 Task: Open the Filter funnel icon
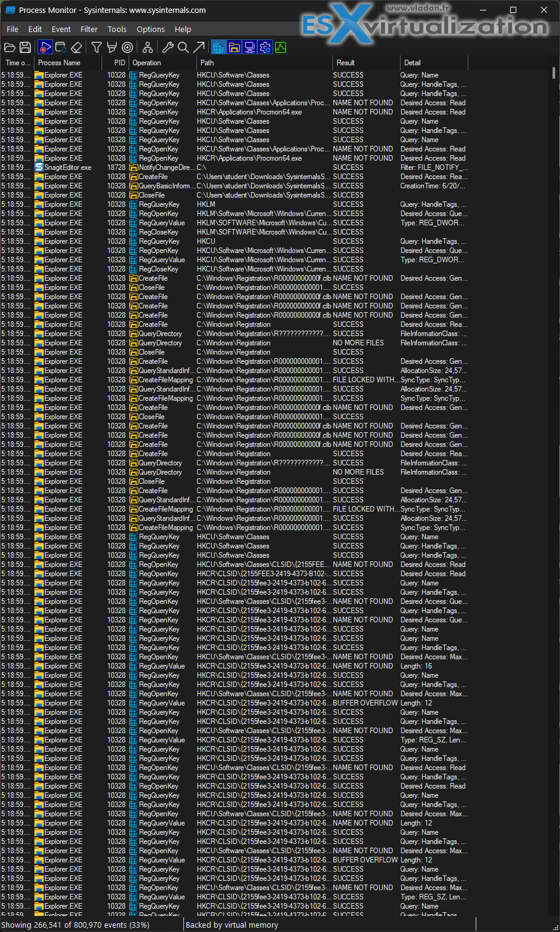[x=97, y=47]
